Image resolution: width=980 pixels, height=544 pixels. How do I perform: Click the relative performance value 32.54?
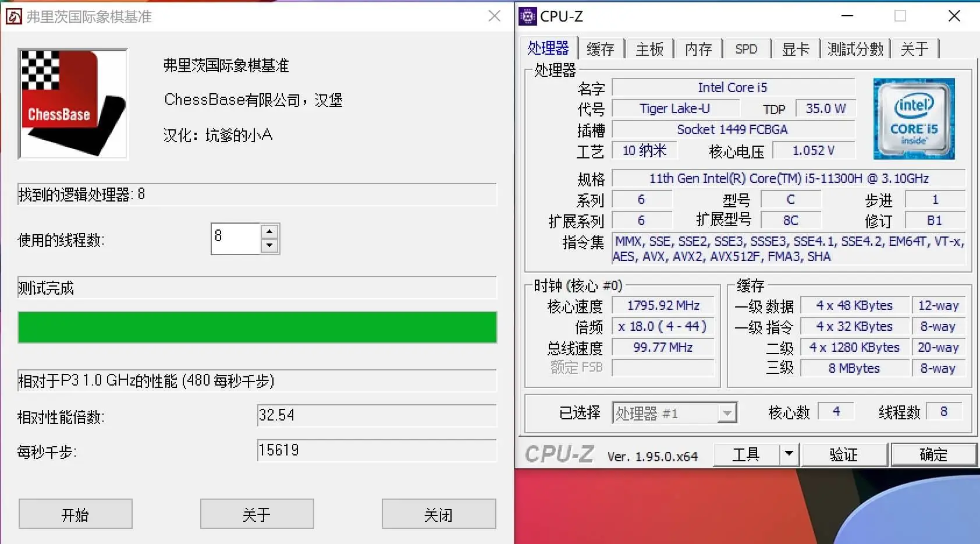click(x=377, y=415)
